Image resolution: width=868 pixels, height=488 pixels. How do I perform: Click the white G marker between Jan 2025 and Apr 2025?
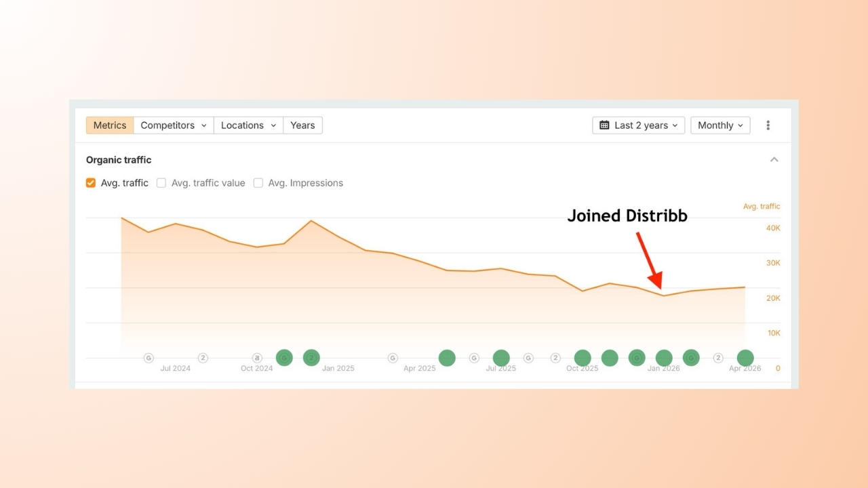[x=393, y=358]
